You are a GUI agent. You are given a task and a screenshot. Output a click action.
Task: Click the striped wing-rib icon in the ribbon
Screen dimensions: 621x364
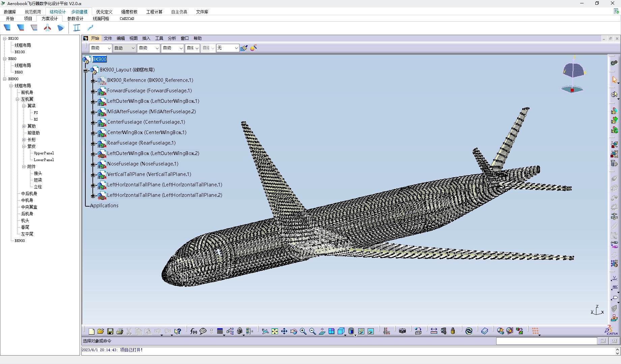(34, 28)
